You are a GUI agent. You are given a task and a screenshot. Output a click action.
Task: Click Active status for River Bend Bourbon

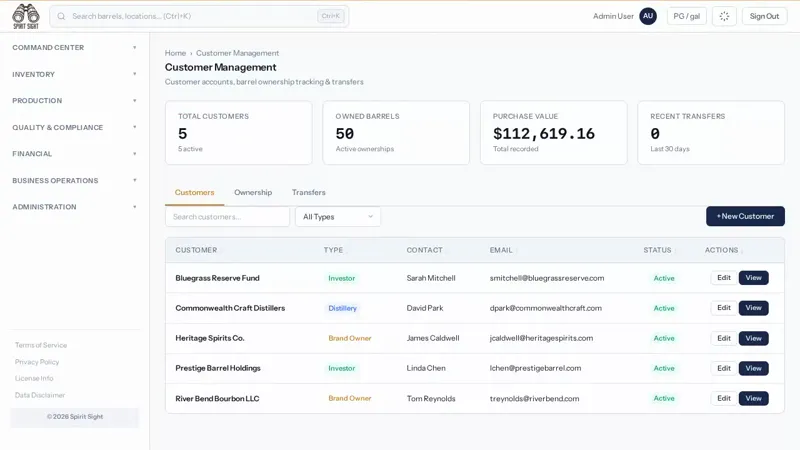(664, 398)
